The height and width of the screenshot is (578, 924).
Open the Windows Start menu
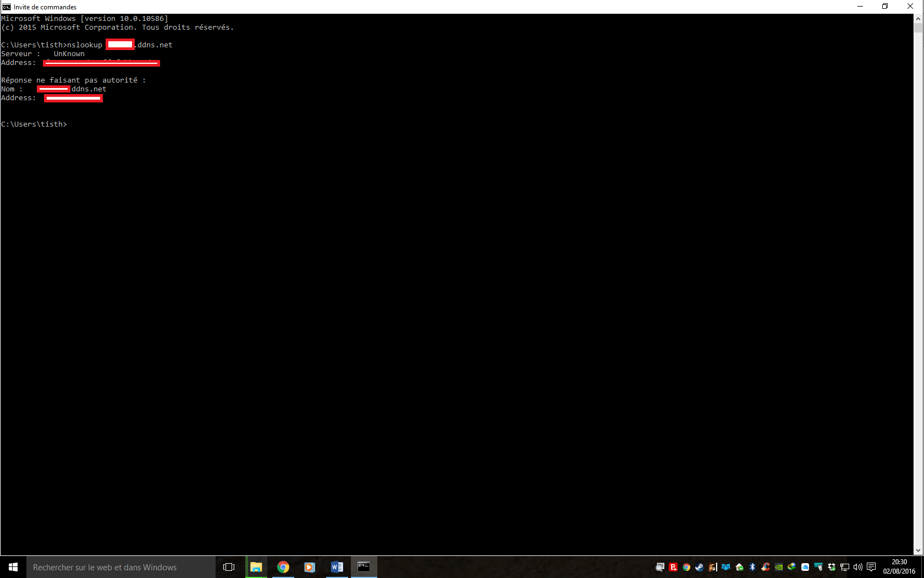click(x=13, y=567)
